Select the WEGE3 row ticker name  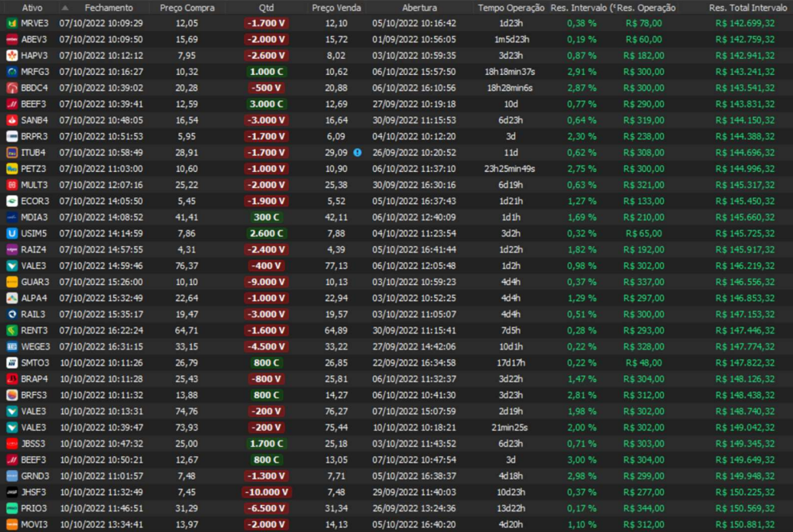click(35, 346)
